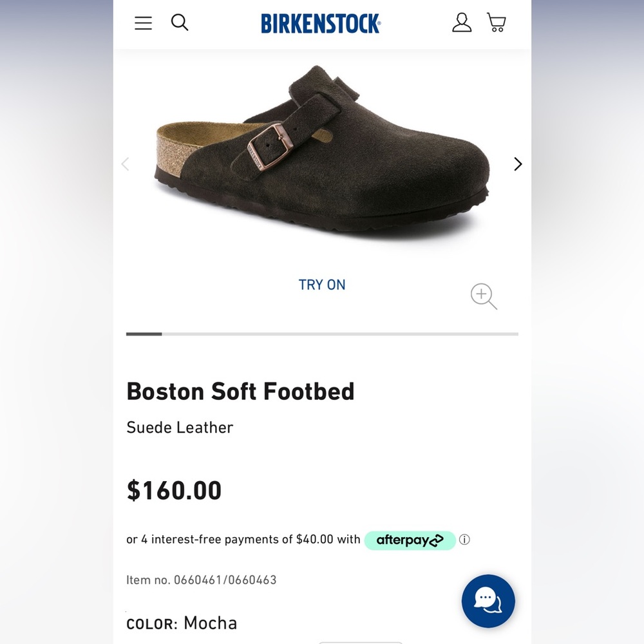
Task: Open the account profile icon
Action: point(461,23)
